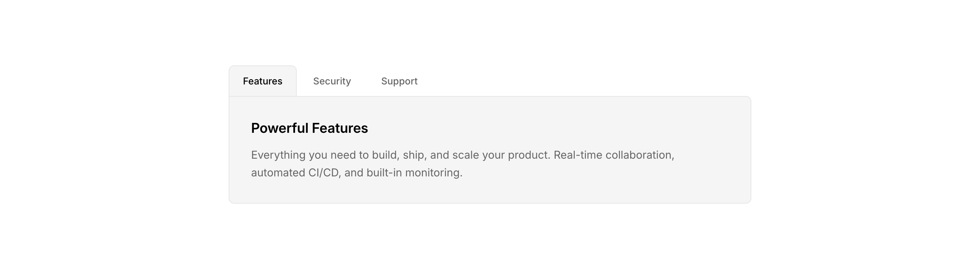Screen dimensions: 980x269
Task: Click the word "Real-time" in the description
Action: pos(577,155)
